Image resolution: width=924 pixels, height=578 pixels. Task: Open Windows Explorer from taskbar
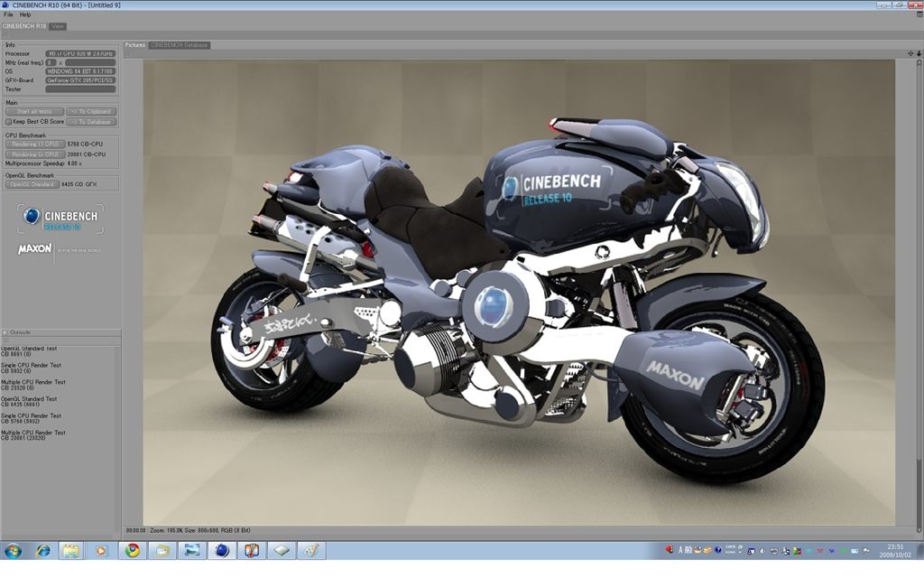(71, 551)
